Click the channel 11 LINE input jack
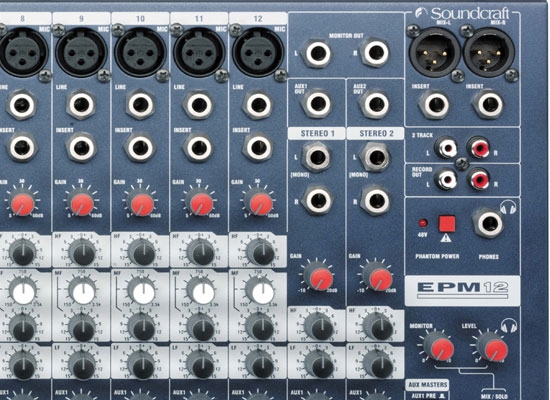The image size is (550, 400). 199,105
